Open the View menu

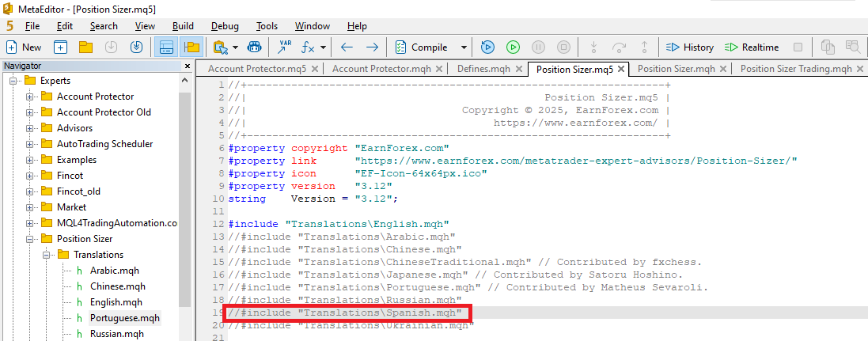point(145,26)
